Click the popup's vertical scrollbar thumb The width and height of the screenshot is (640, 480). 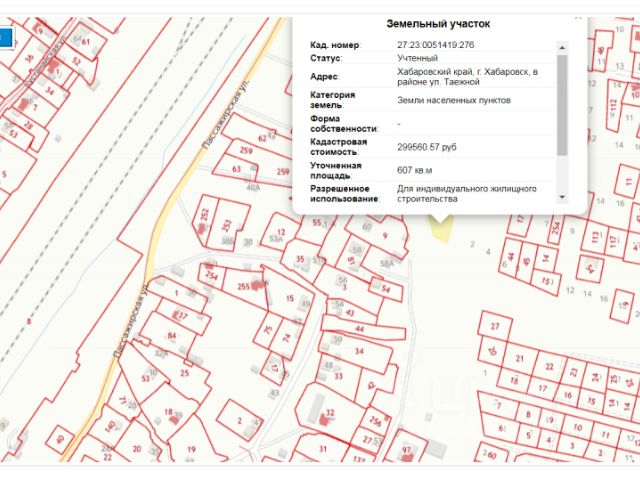[562, 104]
